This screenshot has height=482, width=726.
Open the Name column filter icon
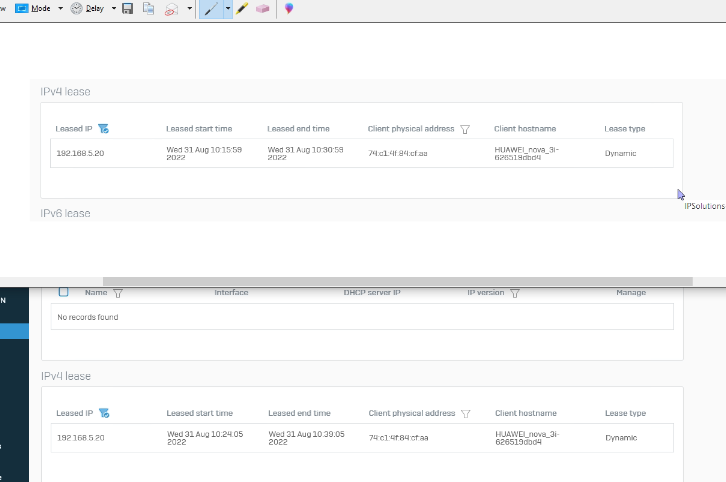[x=118, y=293]
